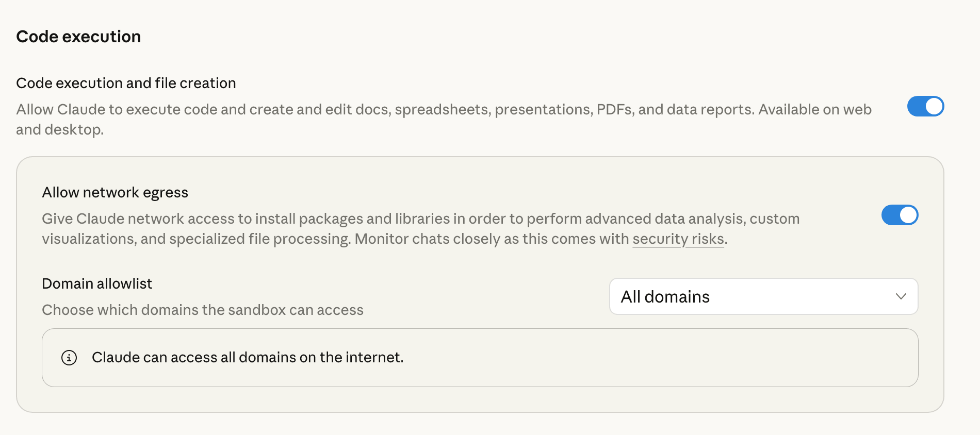Disable Code execution and file creation toggle
This screenshot has width=980, height=435.
tap(925, 107)
